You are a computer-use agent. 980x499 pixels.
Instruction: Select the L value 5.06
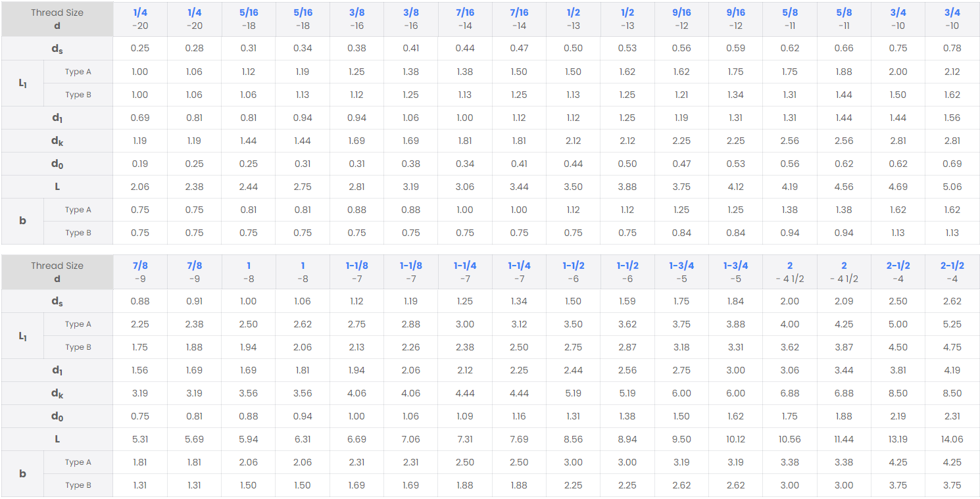[952, 187]
